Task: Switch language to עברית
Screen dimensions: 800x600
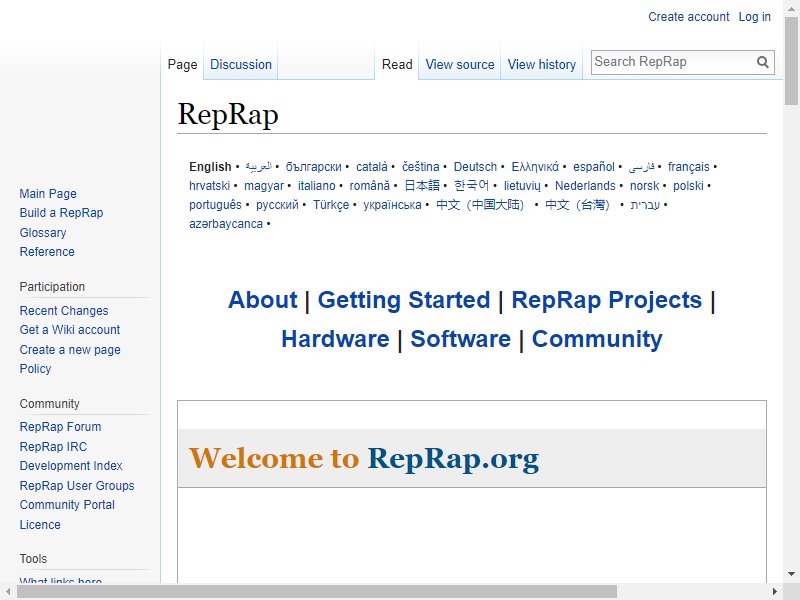Action: pyautogui.click(x=645, y=205)
